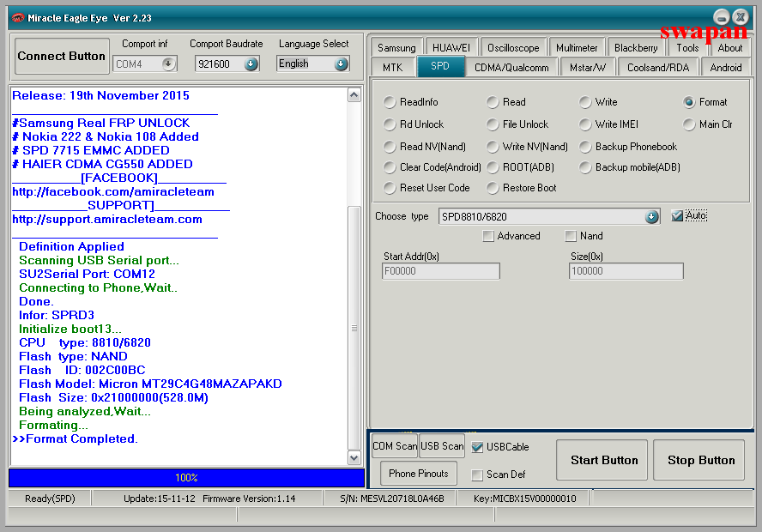This screenshot has width=762, height=532.
Task: Open the Language Select English dropdown
Action: [342, 63]
